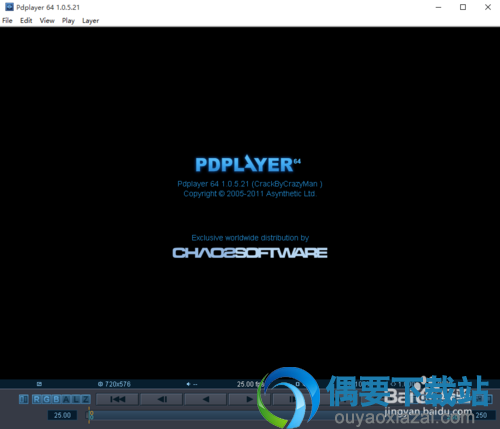500x429 pixels.
Task: Click the Pdplayer app icon in title bar
Action: tap(9, 7)
